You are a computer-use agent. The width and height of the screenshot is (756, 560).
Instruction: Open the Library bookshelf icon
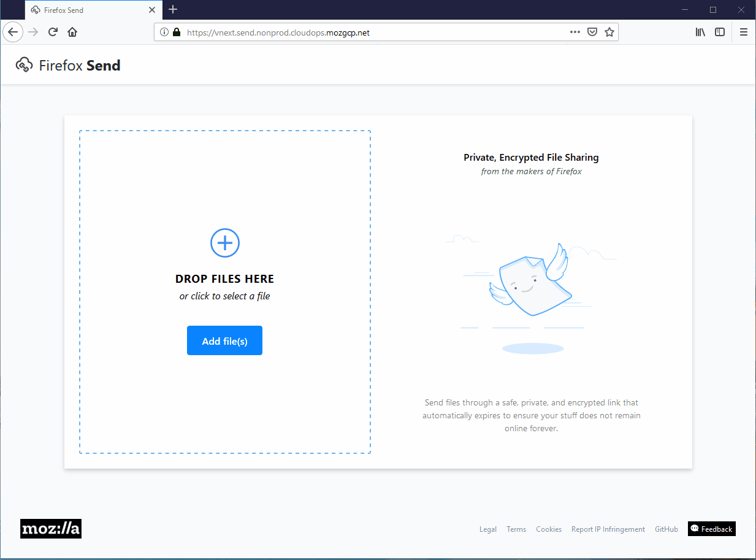tap(700, 33)
